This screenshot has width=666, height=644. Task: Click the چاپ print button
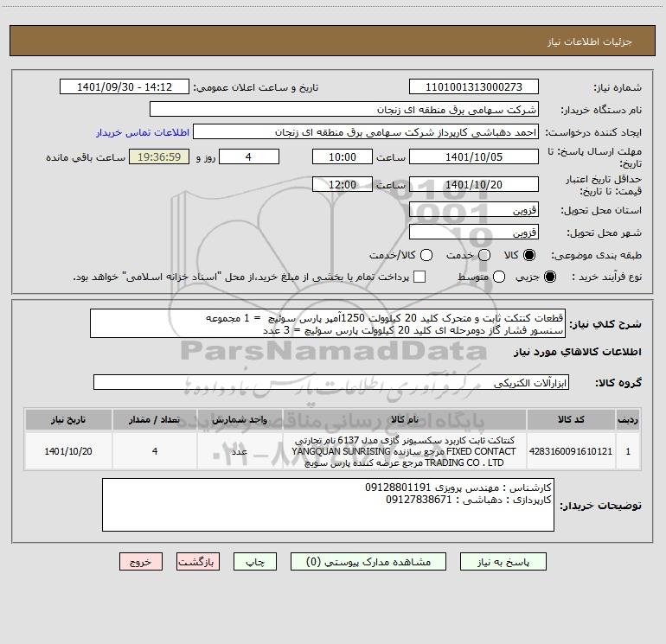255,562
